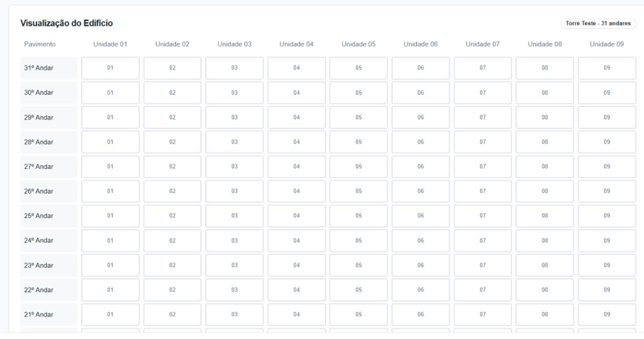Screen dimensions: 644x339
Task: Select unit 05 on the 21º Andar
Action: (x=358, y=314)
